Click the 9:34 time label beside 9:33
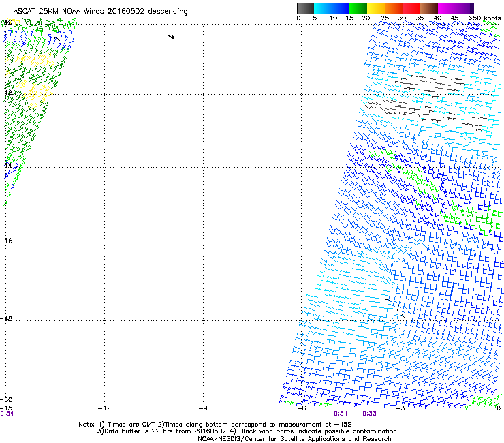The width and height of the screenshot is (504, 443). [341, 414]
